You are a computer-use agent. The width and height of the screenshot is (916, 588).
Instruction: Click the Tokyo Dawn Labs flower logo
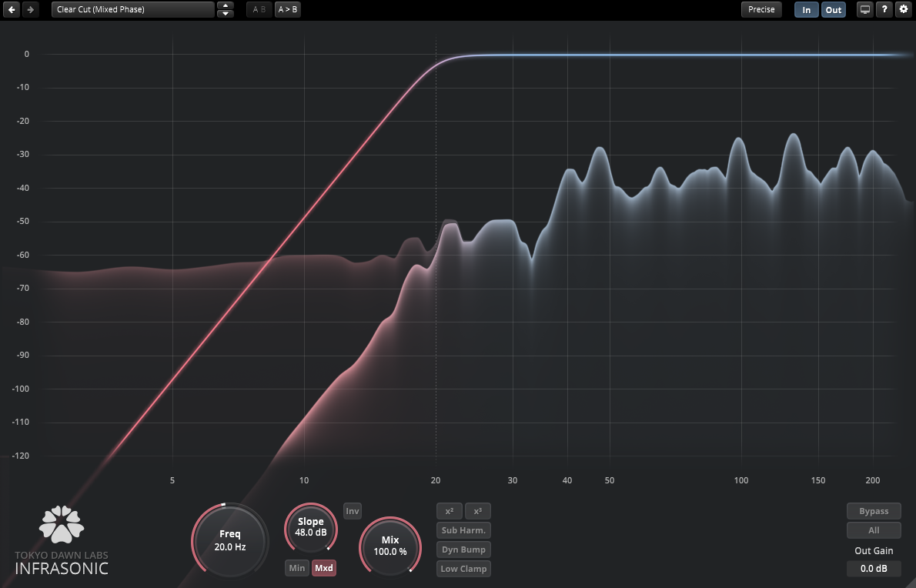coord(62,524)
